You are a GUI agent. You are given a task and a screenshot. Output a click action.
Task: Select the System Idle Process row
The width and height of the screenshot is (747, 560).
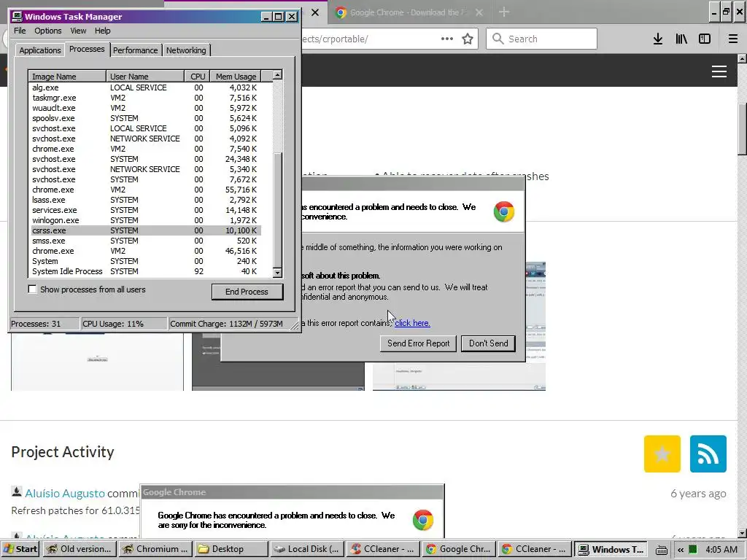pos(145,271)
